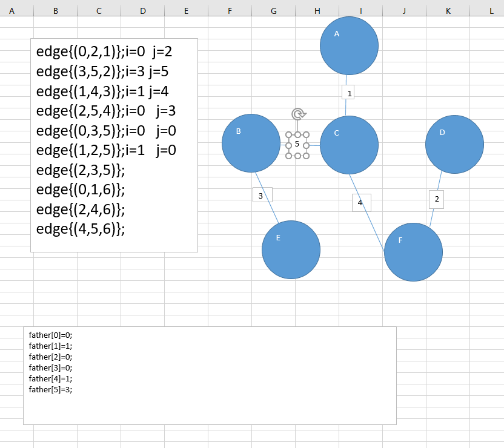Click text line 'edge{(4,5,6)};'
This screenshot has height=448, width=504.
(81, 229)
